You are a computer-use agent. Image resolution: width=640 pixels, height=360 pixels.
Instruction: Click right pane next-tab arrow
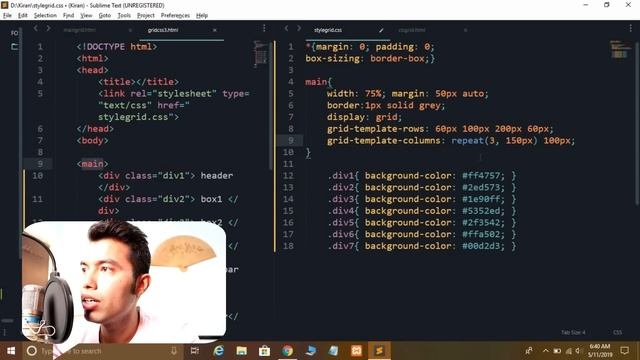click(299, 28)
